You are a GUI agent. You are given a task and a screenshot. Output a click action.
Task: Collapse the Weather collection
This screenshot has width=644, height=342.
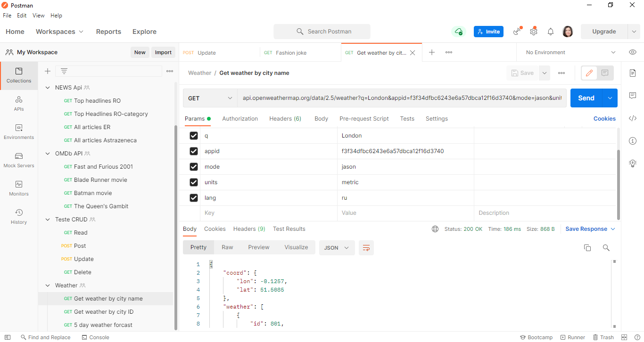pyautogui.click(x=47, y=285)
